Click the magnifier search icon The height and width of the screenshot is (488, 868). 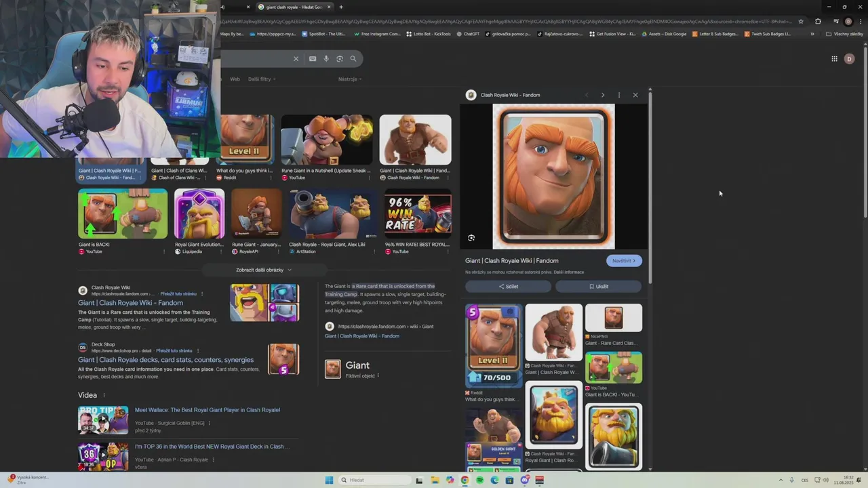353,59
